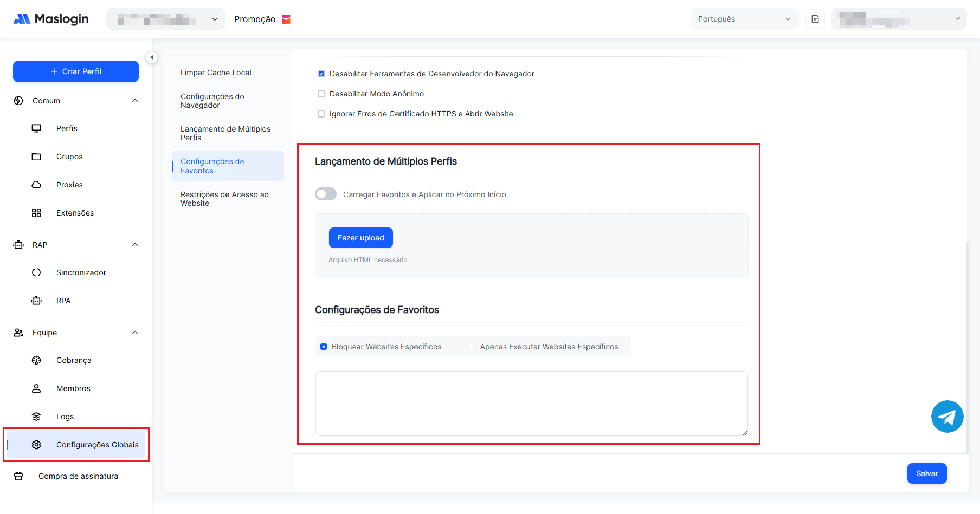Click the Logs layers icon

(x=36, y=417)
